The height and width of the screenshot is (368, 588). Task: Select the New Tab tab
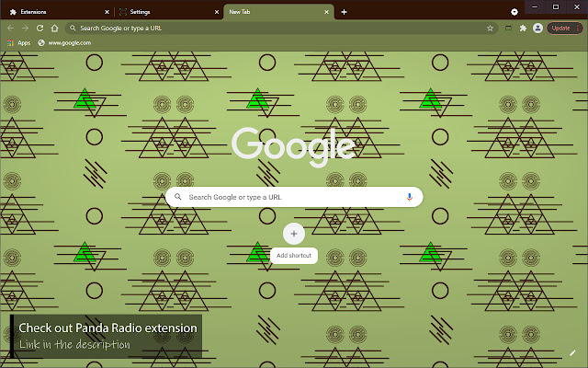278,12
